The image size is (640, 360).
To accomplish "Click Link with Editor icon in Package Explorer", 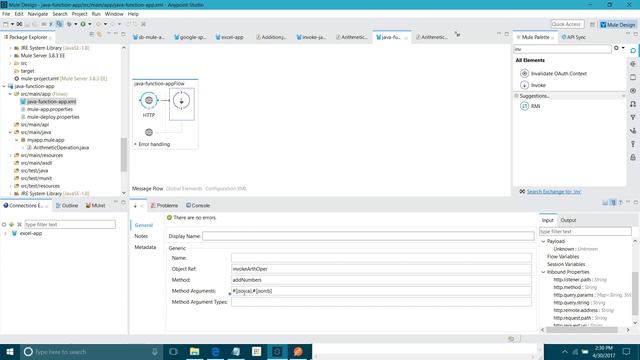I will coord(99,35).
